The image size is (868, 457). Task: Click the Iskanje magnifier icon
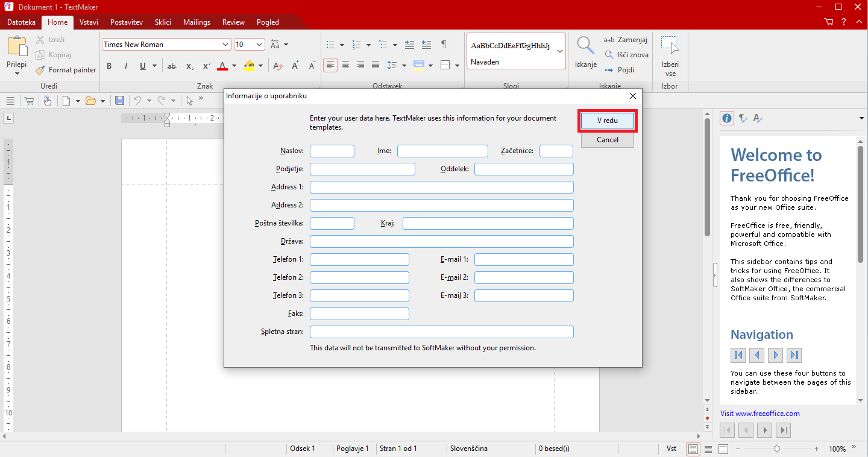(585, 46)
